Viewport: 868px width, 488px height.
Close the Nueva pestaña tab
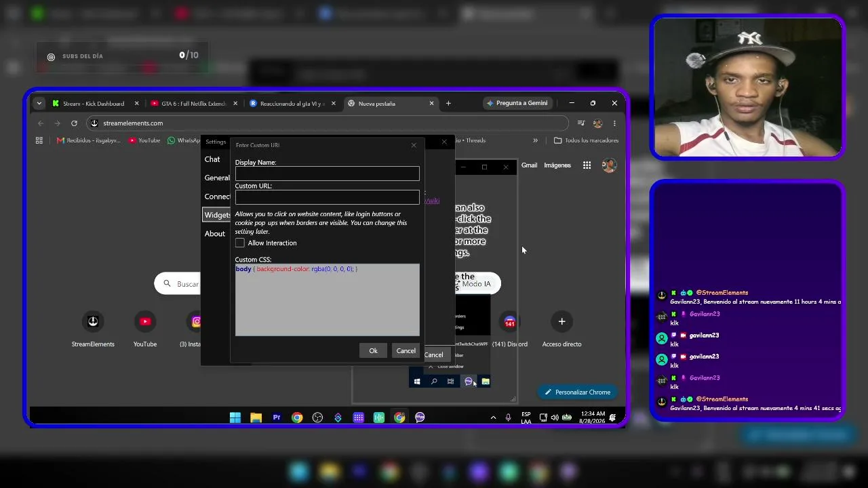point(431,104)
